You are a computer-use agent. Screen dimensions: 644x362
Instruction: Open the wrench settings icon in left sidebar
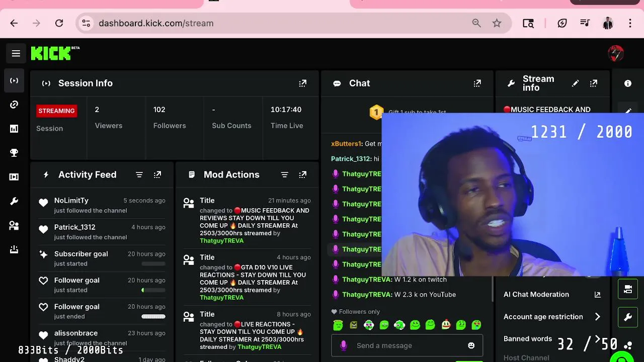coord(14,201)
